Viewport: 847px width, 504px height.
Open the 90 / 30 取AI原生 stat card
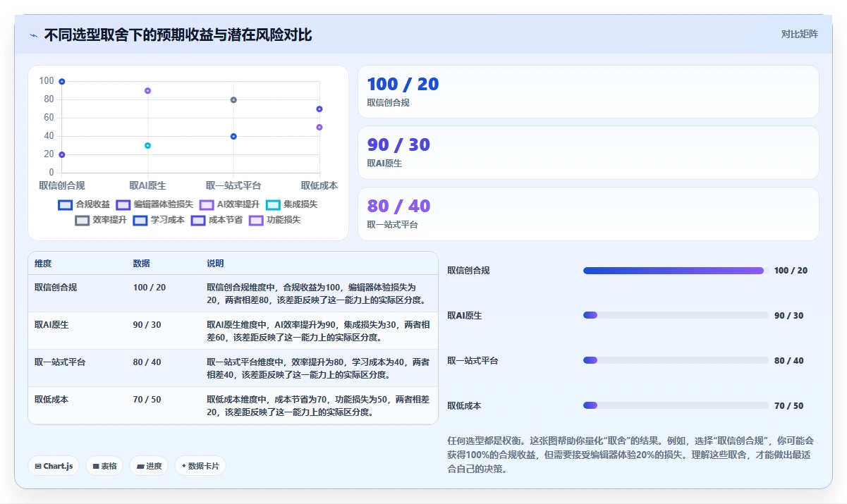pyautogui.click(x=588, y=153)
